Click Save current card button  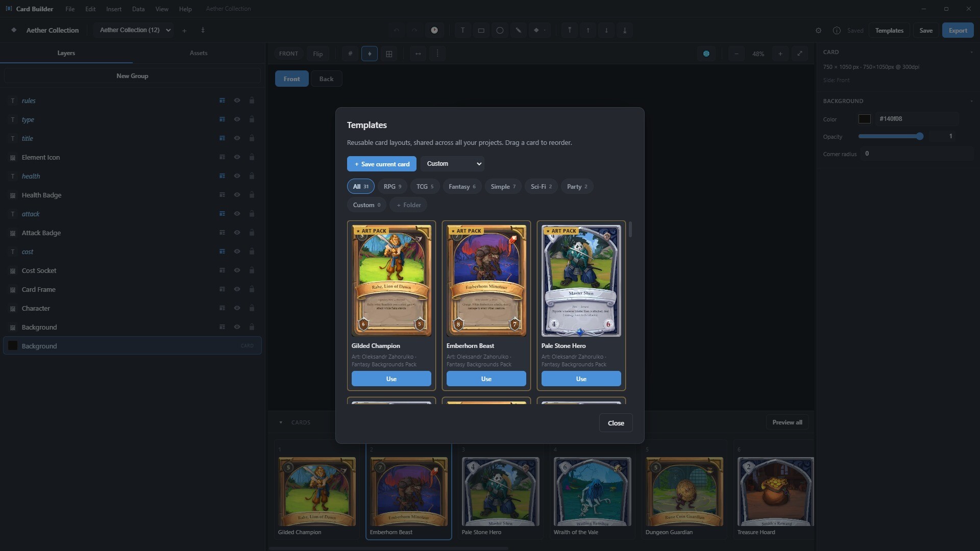tap(382, 164)
